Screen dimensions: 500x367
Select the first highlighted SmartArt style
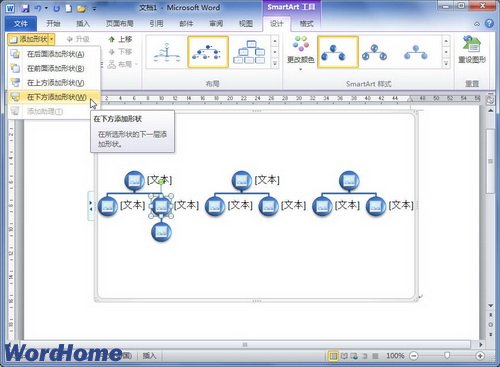click(x=338, y=52)
